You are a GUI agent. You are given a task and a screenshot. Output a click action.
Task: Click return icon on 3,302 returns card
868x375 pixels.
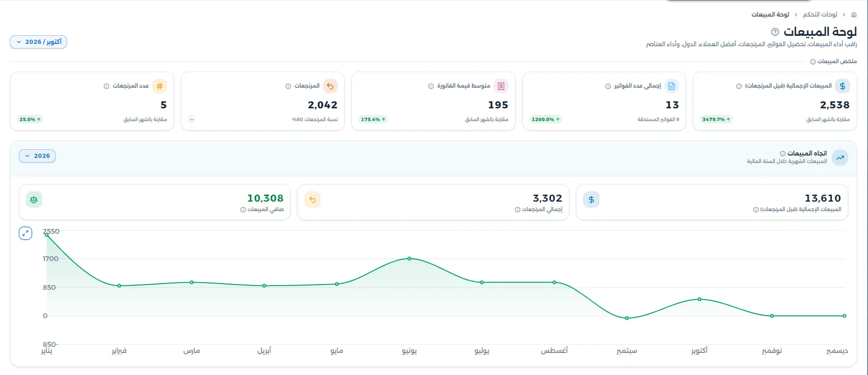pyautogui.click(x=312, y=200)
